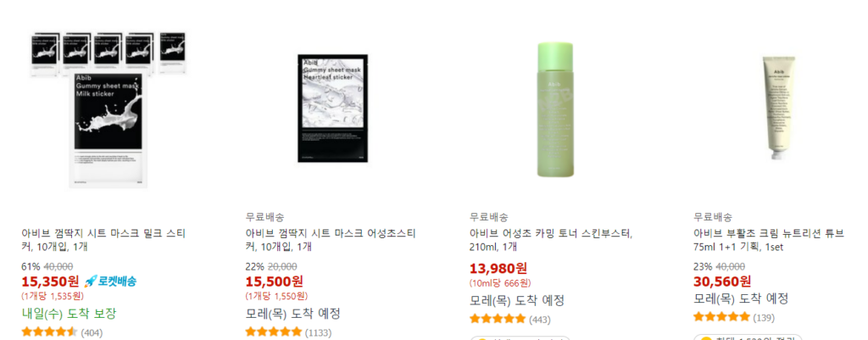The width and height of the screenshot is (868, 340).
Task: Open the green Abib toner bottle image
Action: (x=555, y=109)
